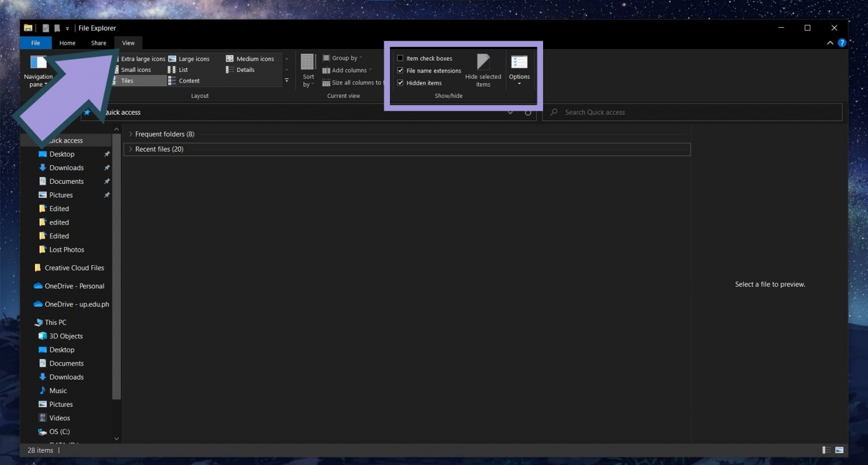Open the Navigation pane options

pyautogui.click(x=38, y=72)
